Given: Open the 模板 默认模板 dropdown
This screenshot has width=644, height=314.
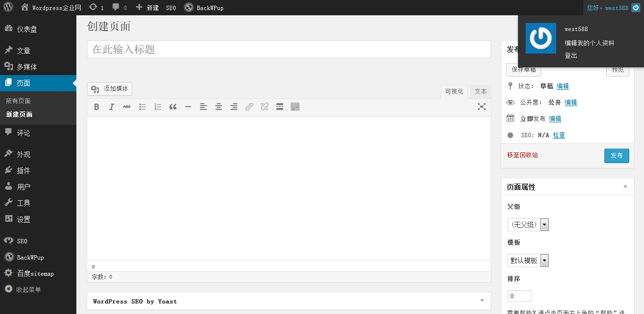Looking at the screenshot, I should pyautogui.click(x=528, y=260).
